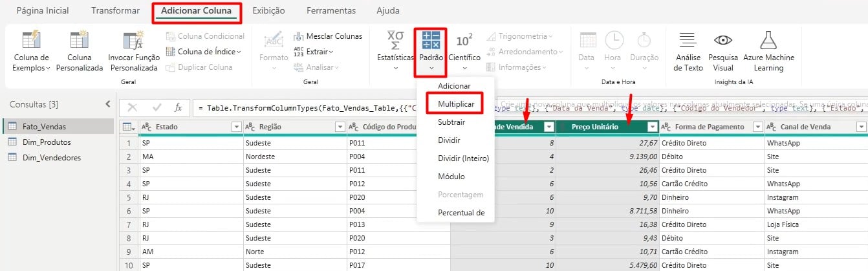
Task: Click table corner menu icon
Action: click(129, 127)
